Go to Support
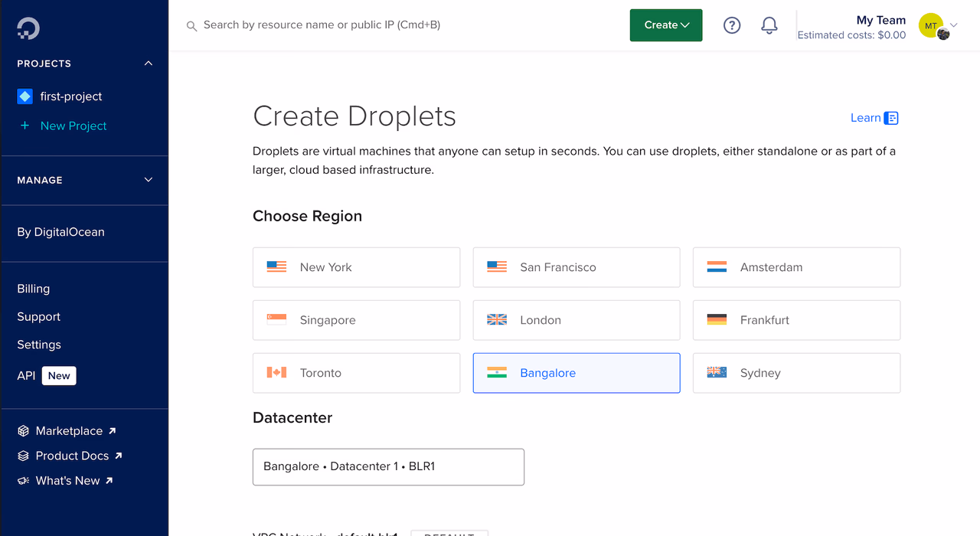980x536 pixels. (39, 317)
